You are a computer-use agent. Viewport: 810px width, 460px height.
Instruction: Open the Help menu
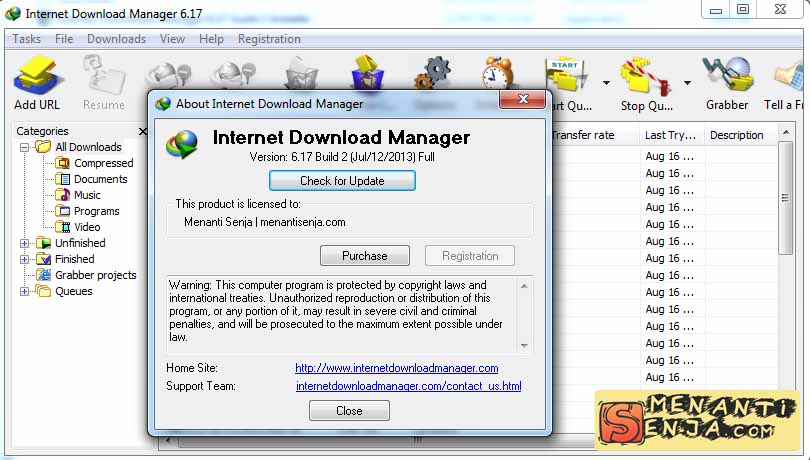pos(211,39)
